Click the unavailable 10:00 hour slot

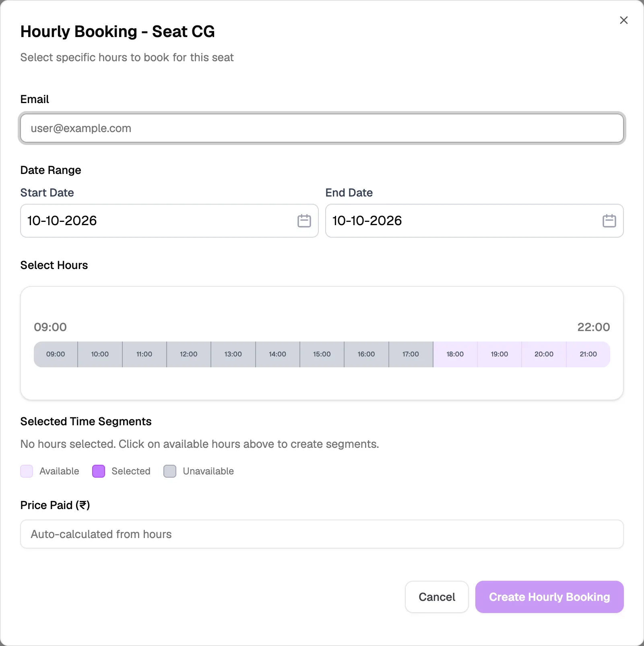100,354
